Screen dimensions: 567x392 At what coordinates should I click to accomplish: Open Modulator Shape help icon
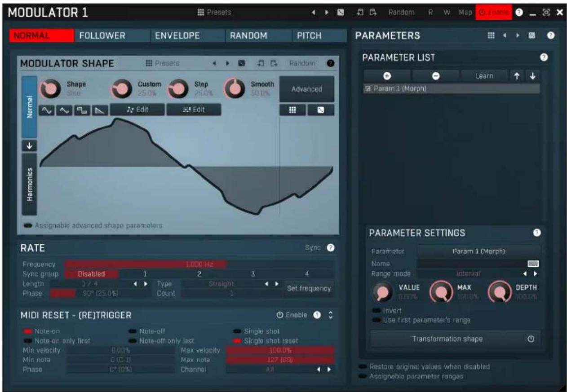(x=330, y=64)
